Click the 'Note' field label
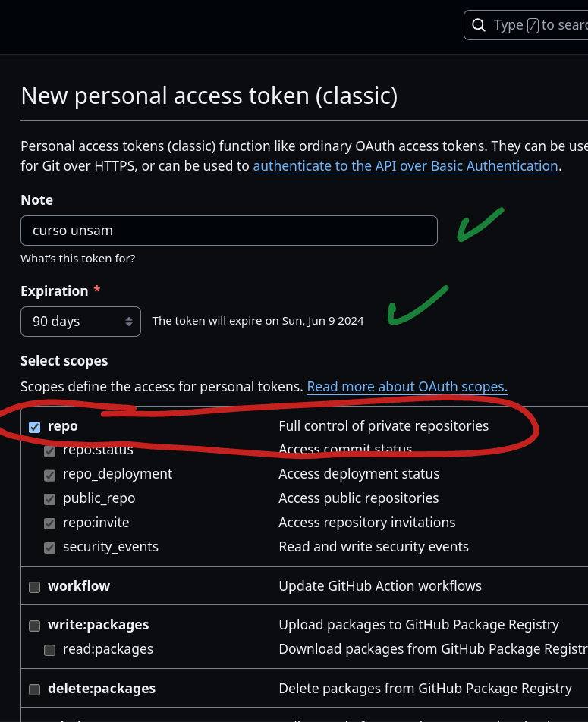 36,200
